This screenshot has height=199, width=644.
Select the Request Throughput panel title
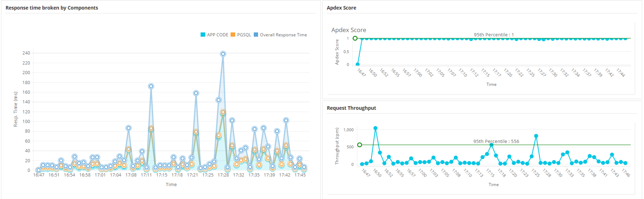point(351,108)
